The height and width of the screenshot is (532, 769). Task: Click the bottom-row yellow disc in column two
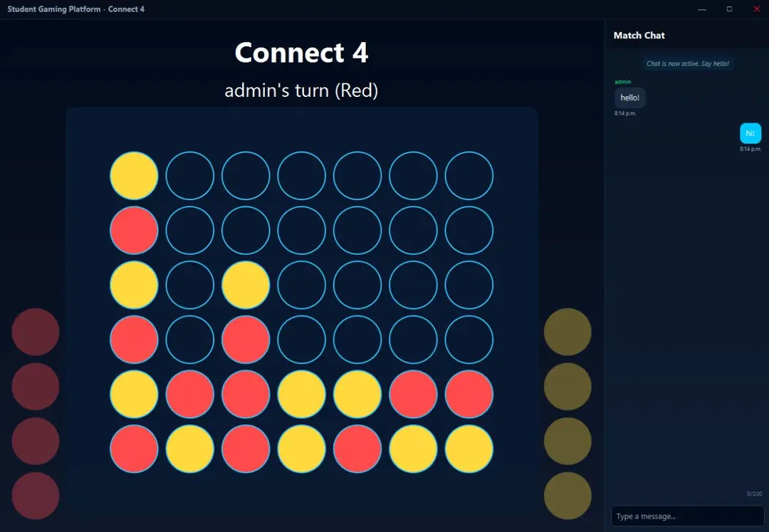coord(190,449)
